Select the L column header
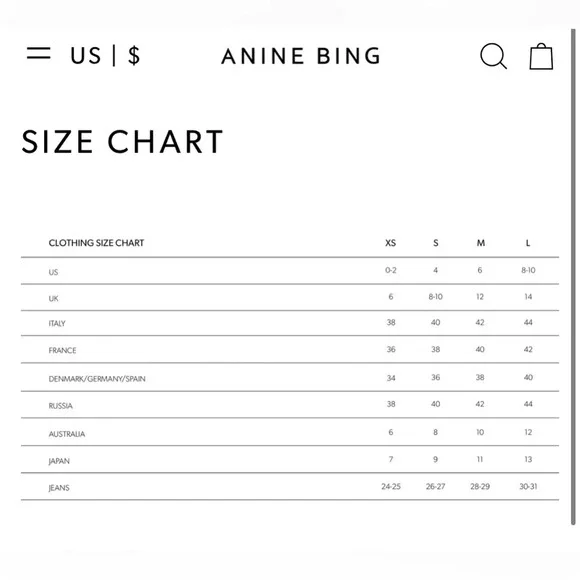Image resolution: width=580 pixels, height=580 pixels. (x=528, y=243)
